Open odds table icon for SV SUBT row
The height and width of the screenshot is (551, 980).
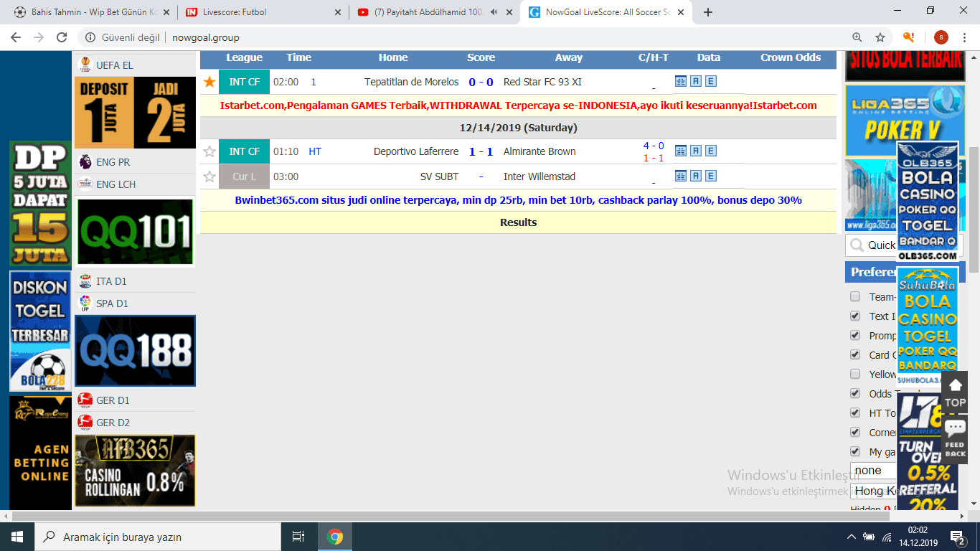[681, 176]
